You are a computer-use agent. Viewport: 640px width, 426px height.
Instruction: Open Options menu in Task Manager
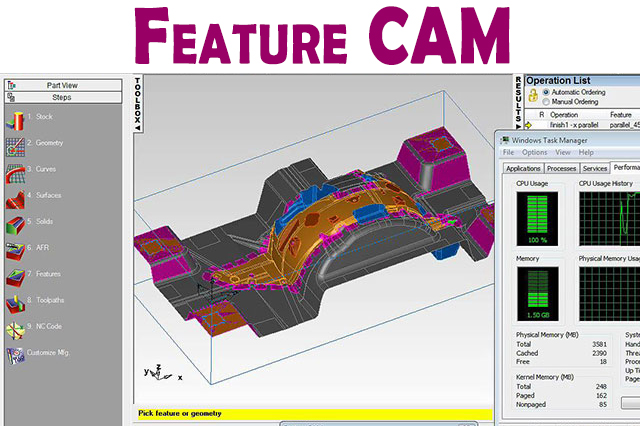(534, 152)
